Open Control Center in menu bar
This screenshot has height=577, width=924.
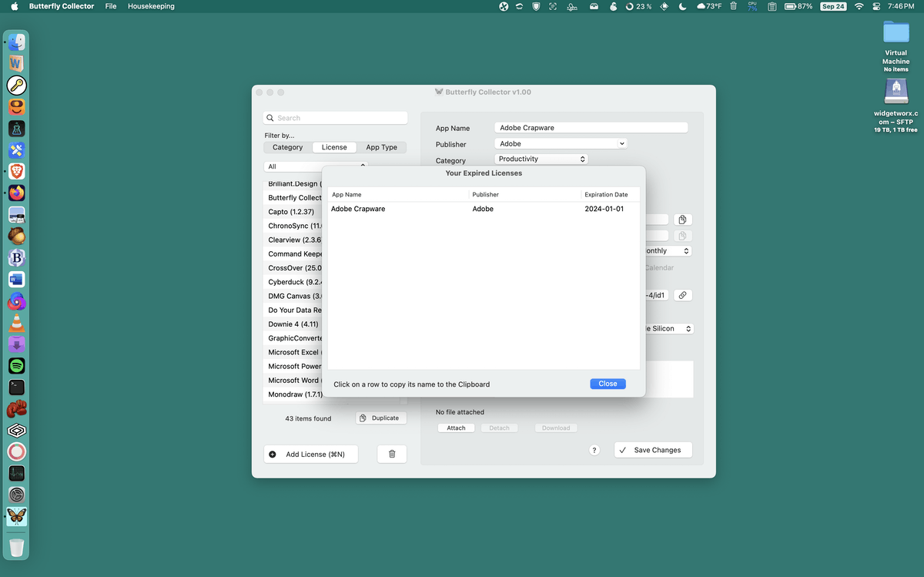878,6
